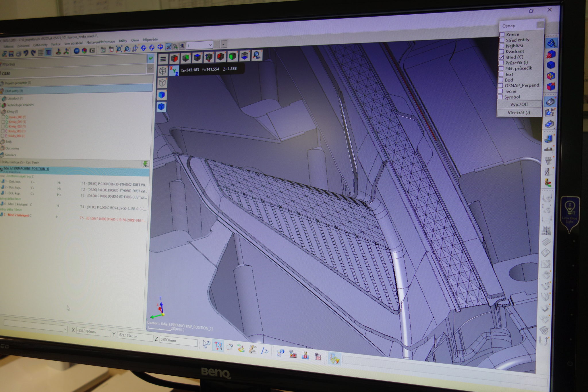Toggle the grid display icon
This screenshot has width=588, height=392.
point(40,53)
